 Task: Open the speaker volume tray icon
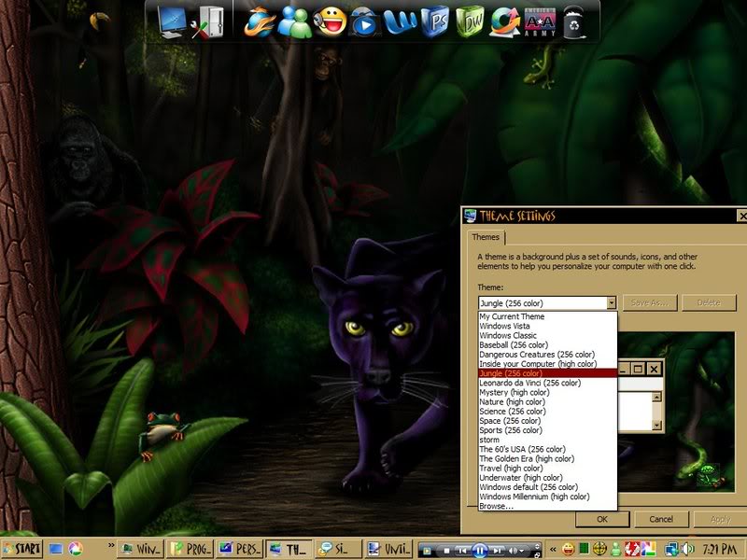coord(687,549)
